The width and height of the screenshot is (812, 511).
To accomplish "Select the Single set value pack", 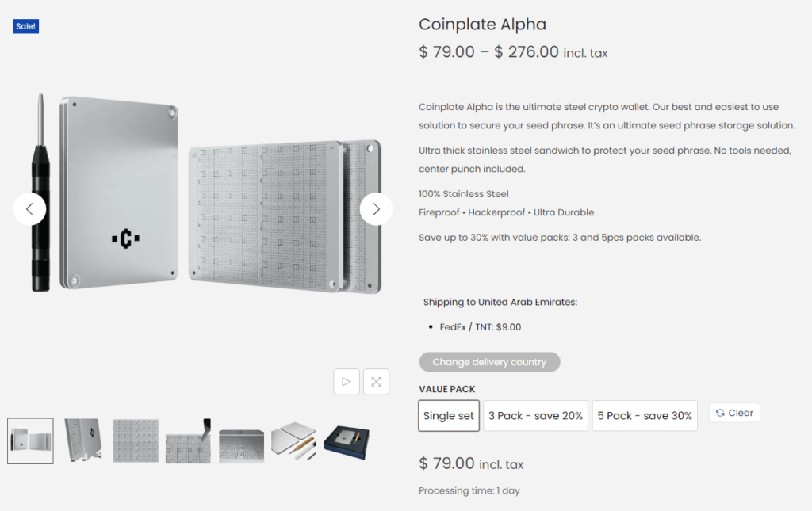I will (x=449, y=415).
